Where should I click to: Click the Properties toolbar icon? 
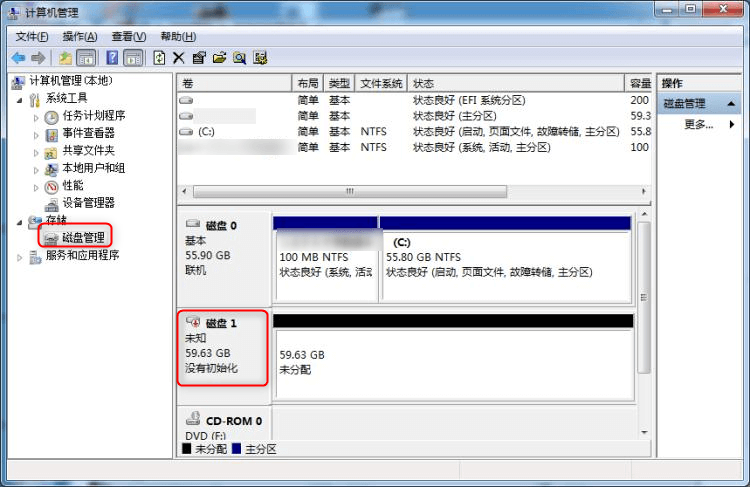click(199, 58)
